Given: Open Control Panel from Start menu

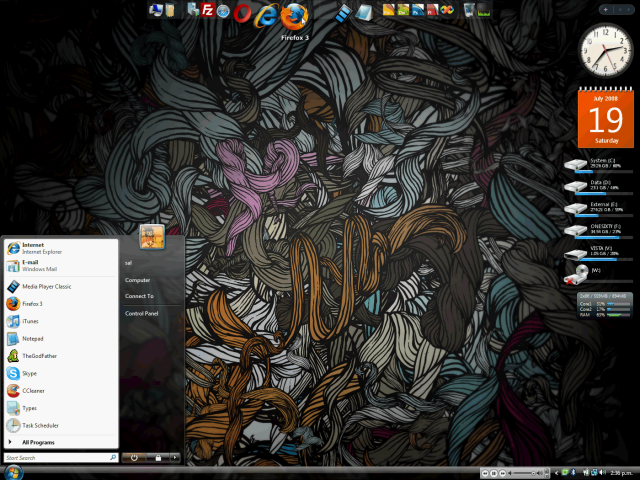Looking at the screenshot, I should (x=141, y=313).
